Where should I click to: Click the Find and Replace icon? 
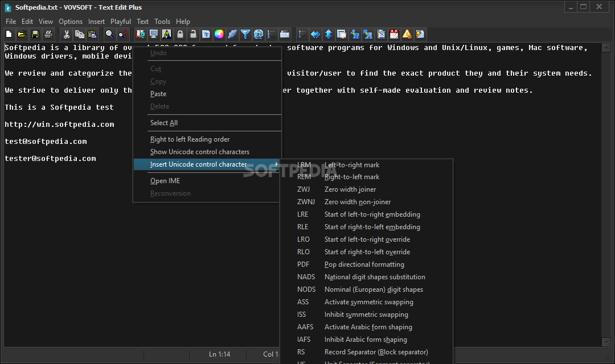point(123,35)
